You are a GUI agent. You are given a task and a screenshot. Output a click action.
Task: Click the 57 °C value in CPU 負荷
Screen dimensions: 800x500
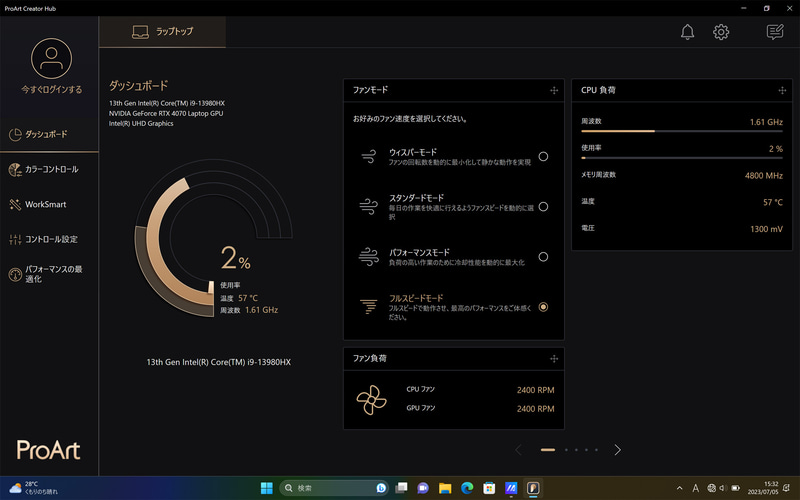773,203
